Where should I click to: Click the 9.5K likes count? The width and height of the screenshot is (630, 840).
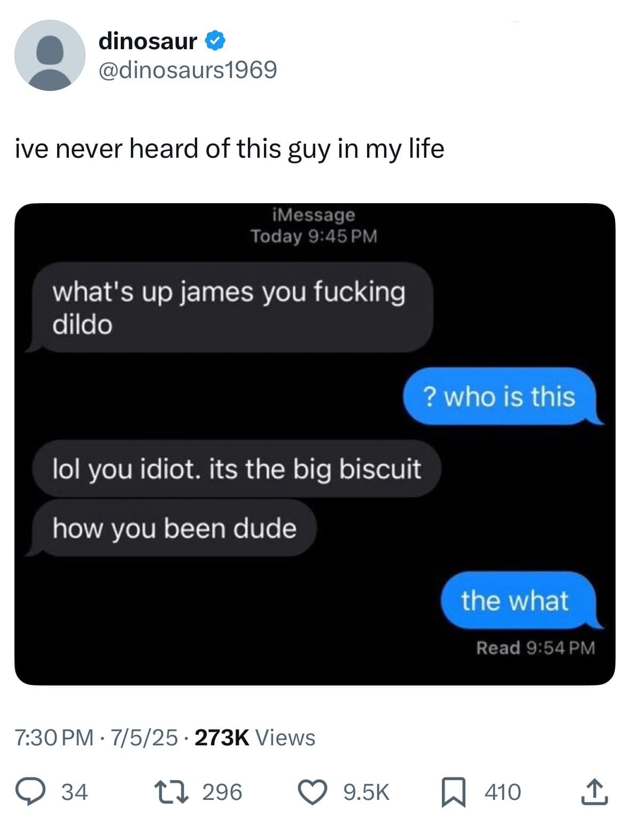pyautogui.click(x=366, y=792)
